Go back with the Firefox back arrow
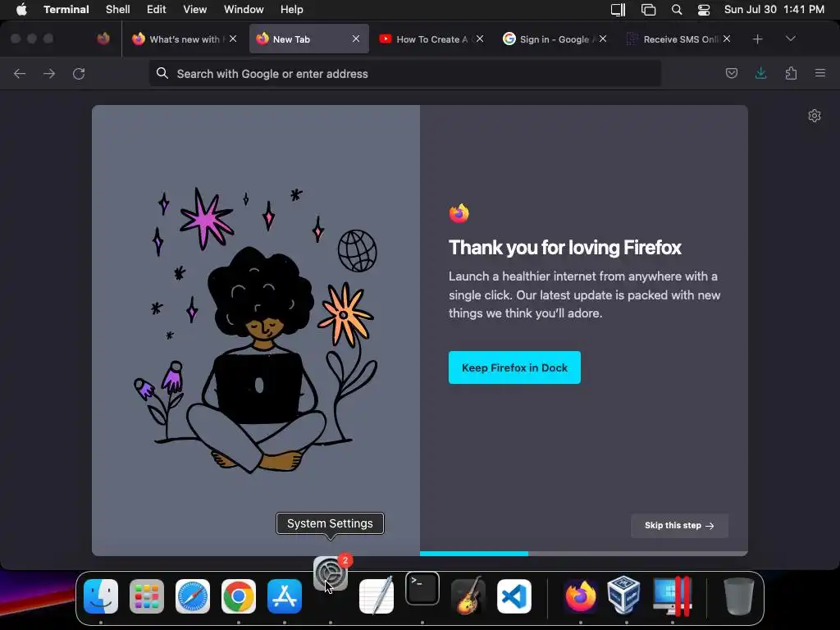The width and height of the screenshot is (840, 630). (x=20, y=73)
